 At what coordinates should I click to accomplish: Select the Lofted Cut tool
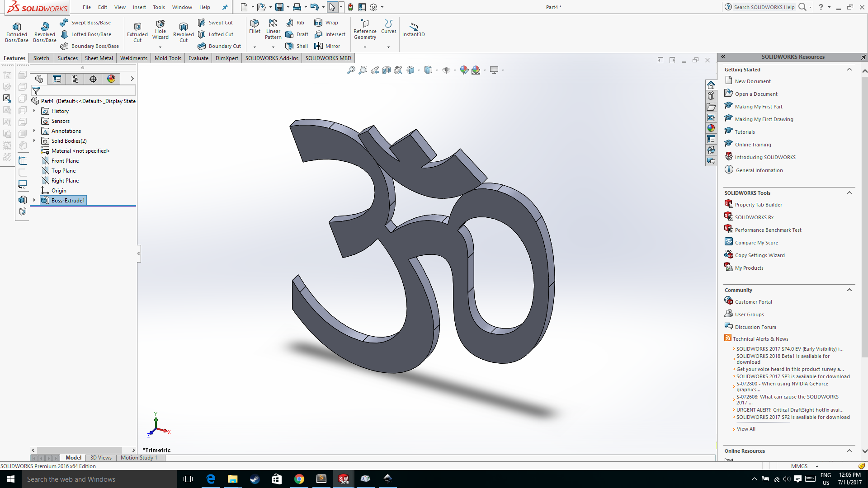point(216,34)
